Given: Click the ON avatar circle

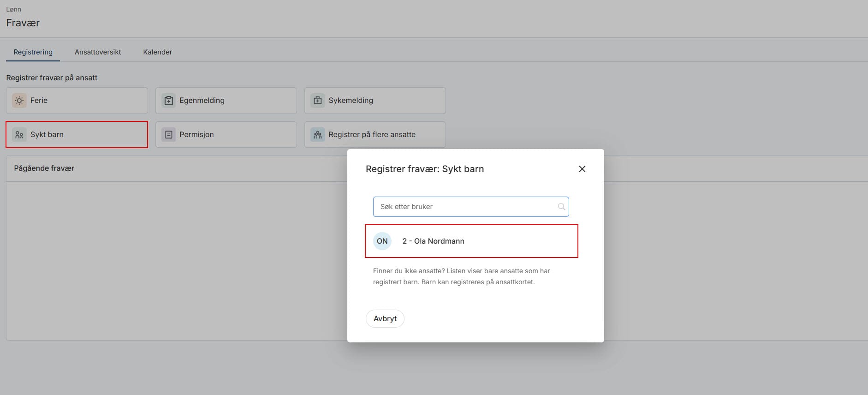Looking at the screenshot, I should 382,241.
